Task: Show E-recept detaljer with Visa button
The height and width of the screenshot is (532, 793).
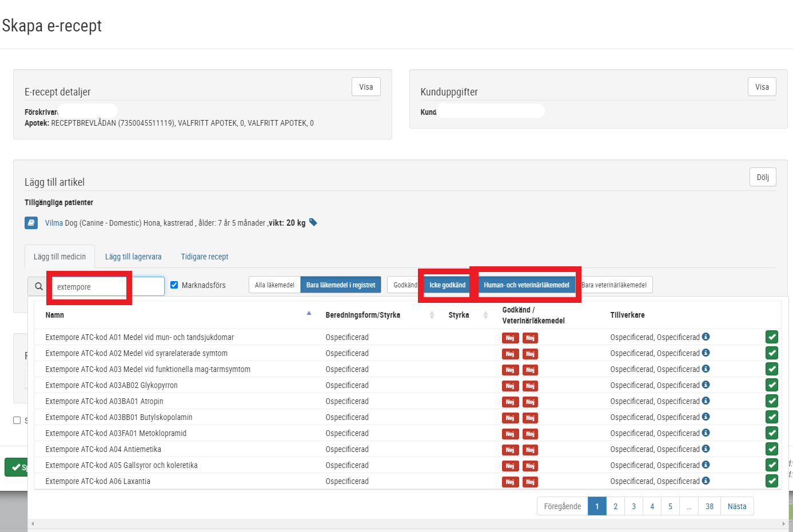Action: coord(366,87)
